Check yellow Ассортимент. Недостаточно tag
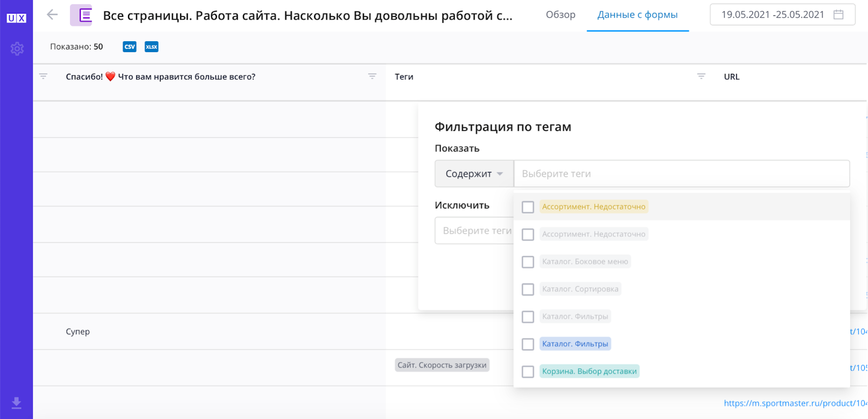The height and width of the screenshot is (419, 868). point(528,207)
